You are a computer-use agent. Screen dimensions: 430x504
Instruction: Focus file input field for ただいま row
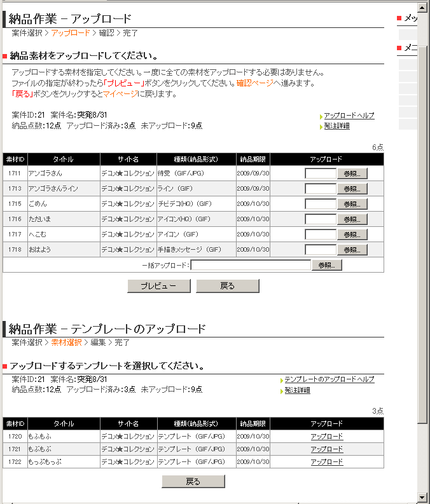click(320, 219)
